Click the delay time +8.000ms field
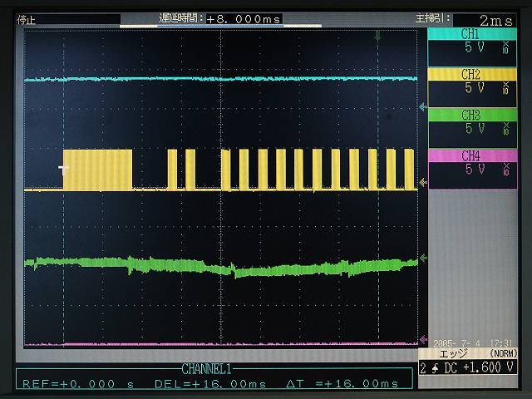This screenshot has height=399, width=532. click(x=243, y=18)
